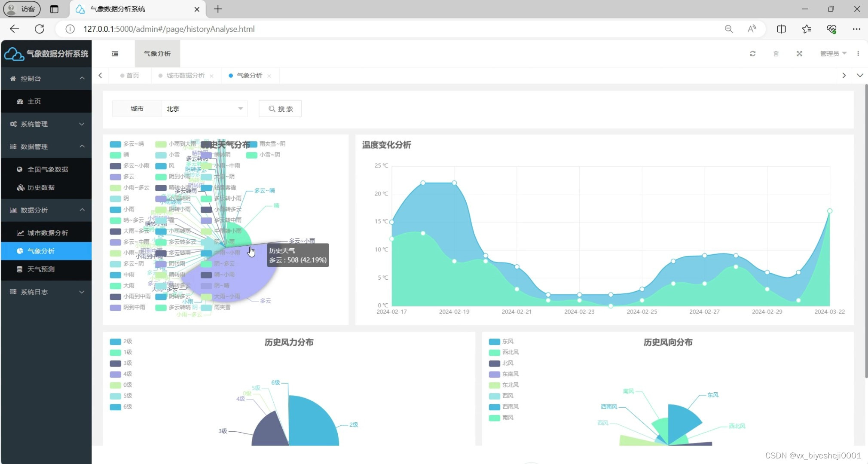Open the 管理员 account dropdown
This screenshot has width=868, height=464.
(x=830, y=53)
